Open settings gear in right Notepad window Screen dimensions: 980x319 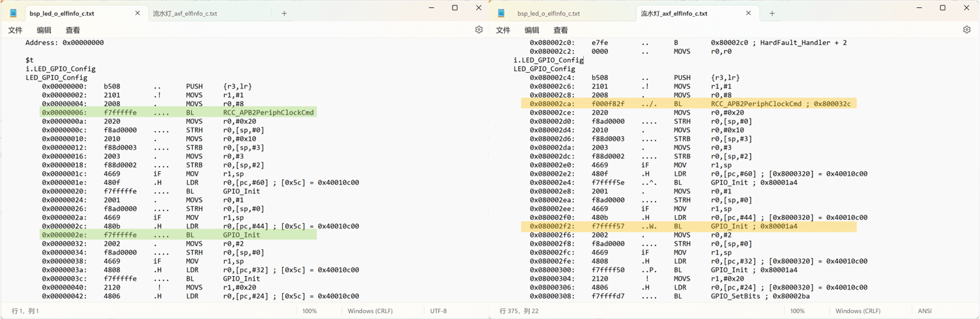coord(966,30)
